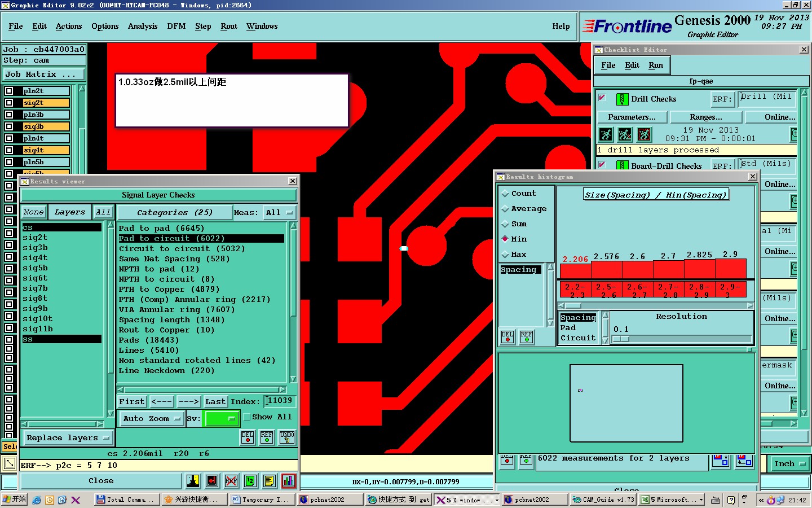
Task: Select the Min radio option
Action: (505, 239)
